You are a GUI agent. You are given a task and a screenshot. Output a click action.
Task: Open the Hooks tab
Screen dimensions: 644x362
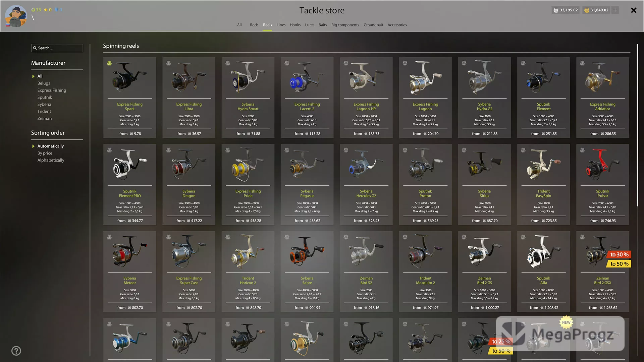click(295, 25)
